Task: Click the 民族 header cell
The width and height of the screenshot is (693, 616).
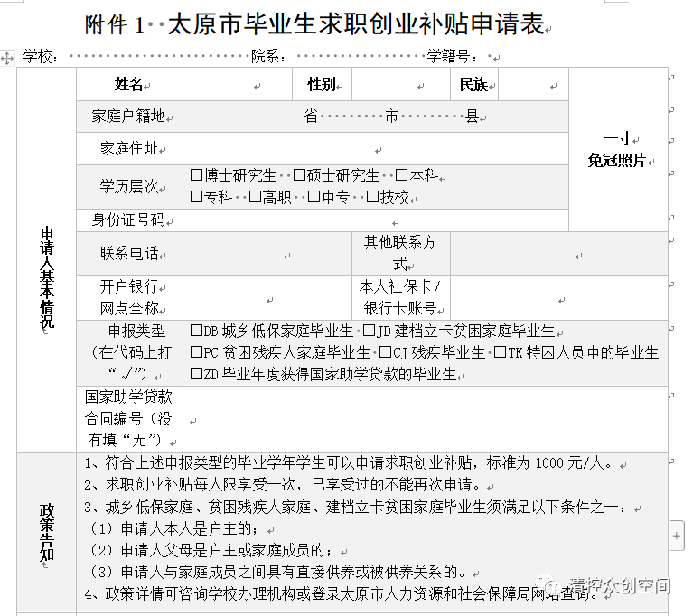Action: [474, 84]
